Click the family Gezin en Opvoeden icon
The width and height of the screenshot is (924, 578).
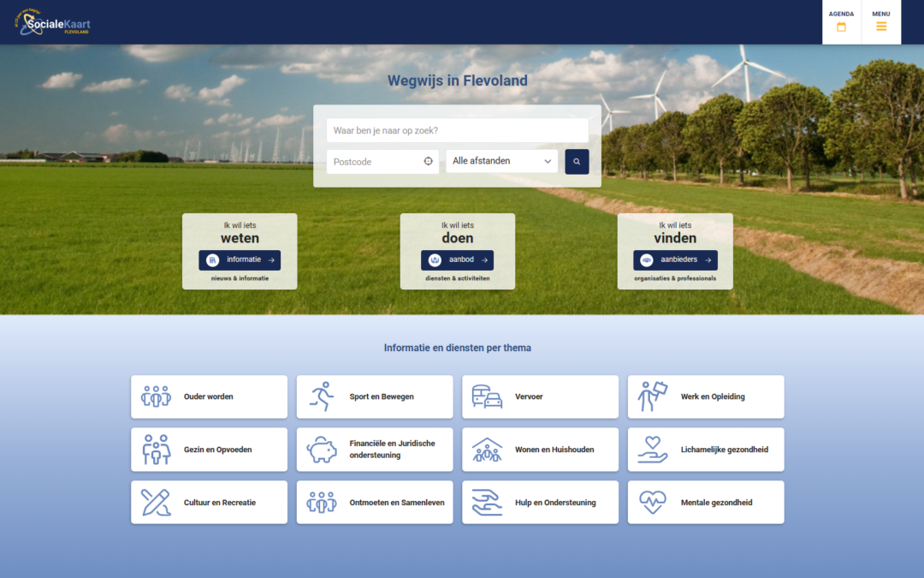(x=157, y=450)
